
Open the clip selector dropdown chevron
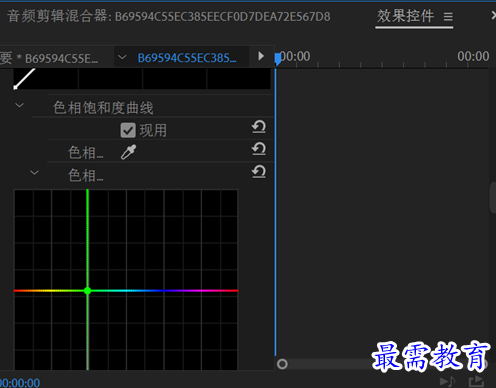[x=122, y=57]
